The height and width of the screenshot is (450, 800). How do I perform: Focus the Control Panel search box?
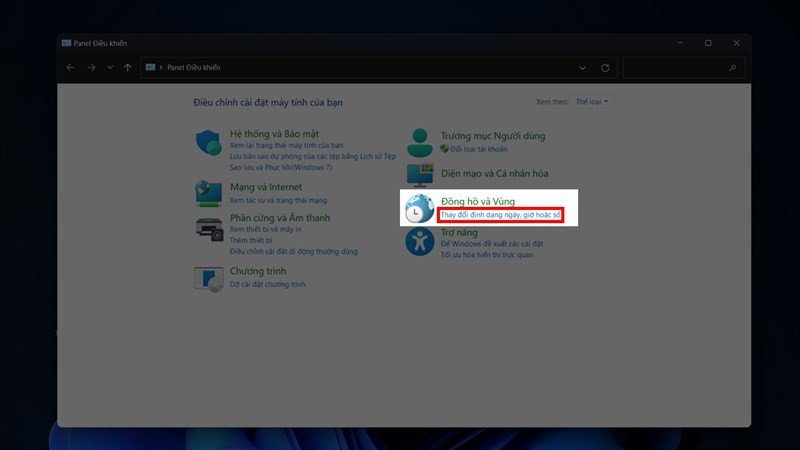(x=684, y=67)
